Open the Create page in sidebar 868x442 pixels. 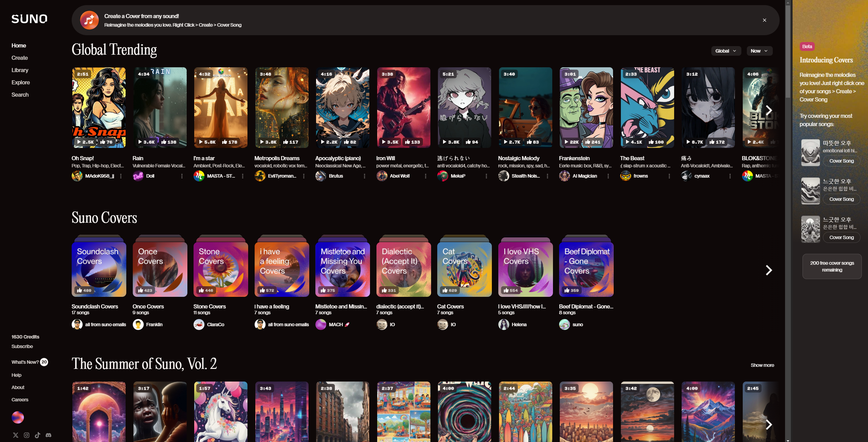click(x=20, y=58)
